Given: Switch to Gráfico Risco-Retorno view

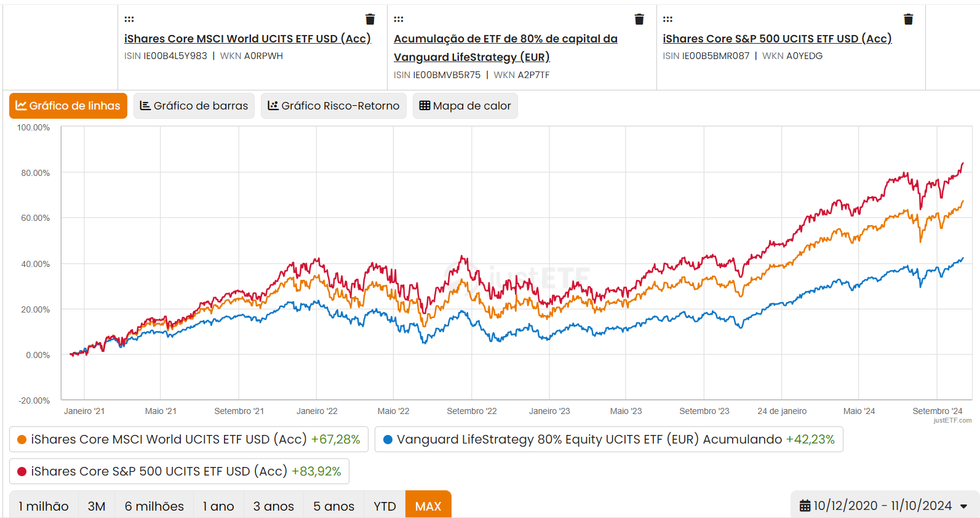Looking at the screenshot, I should (x=333, y=106).
